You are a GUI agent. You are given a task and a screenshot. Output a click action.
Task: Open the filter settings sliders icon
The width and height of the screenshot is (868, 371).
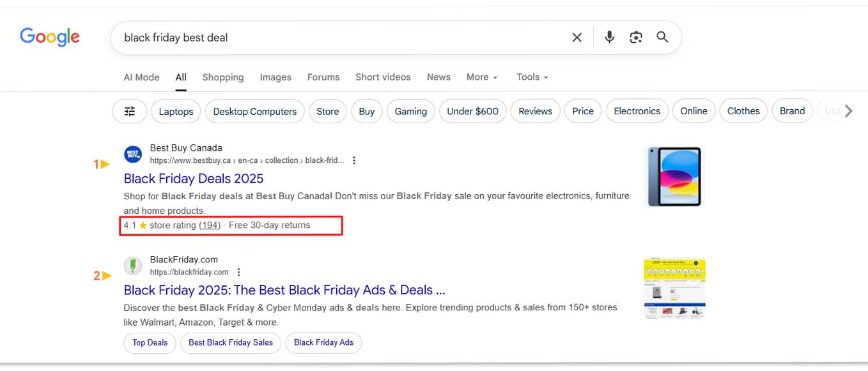130,111
